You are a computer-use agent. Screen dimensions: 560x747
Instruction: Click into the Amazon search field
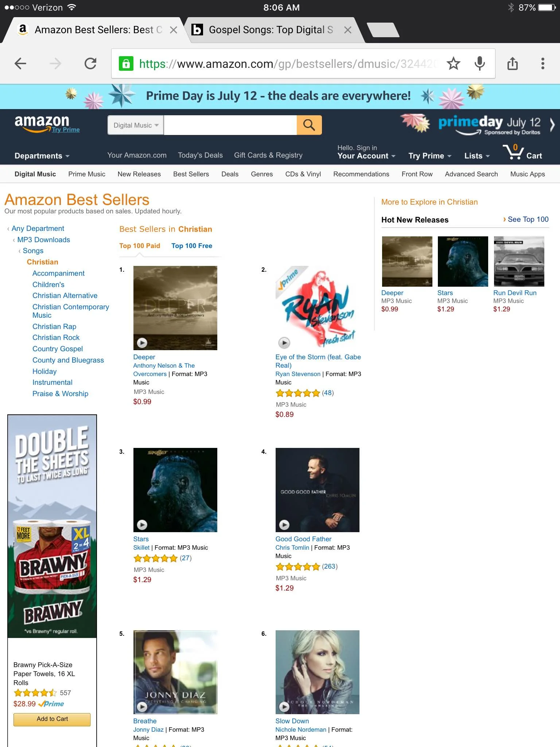pyautogui.click(x=230, y=125)
